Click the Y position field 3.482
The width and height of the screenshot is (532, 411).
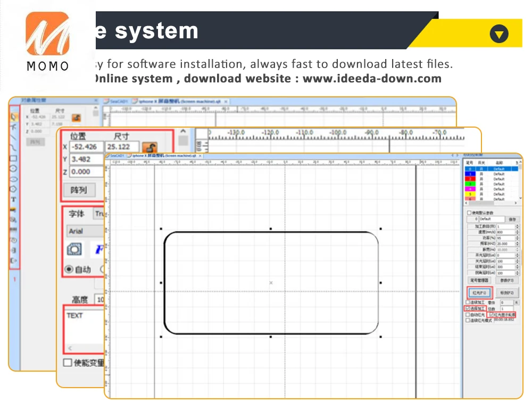(x=87, y=159)
